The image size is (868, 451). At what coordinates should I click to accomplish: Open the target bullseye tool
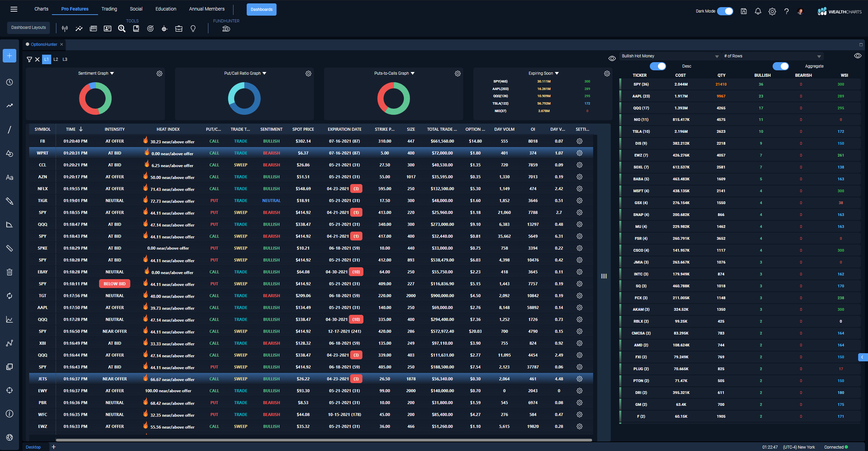click(x=150, y=29)
